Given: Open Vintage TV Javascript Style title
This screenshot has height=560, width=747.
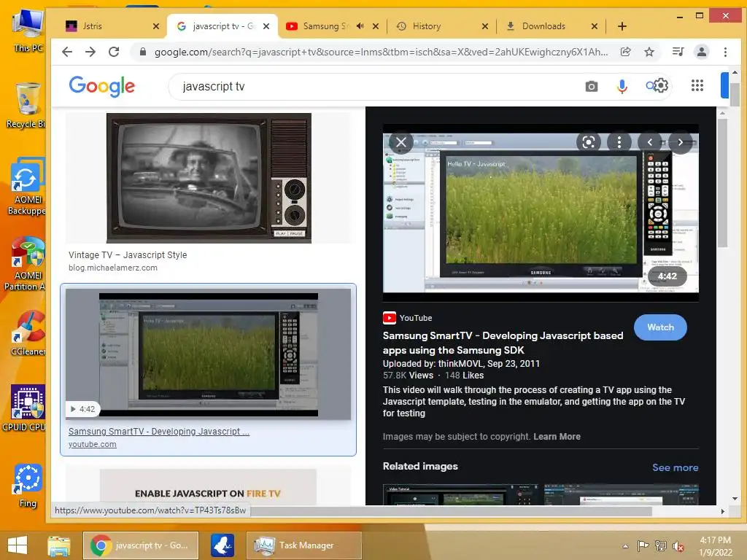Looking at the screenshot, I should (x=128, y=255).
